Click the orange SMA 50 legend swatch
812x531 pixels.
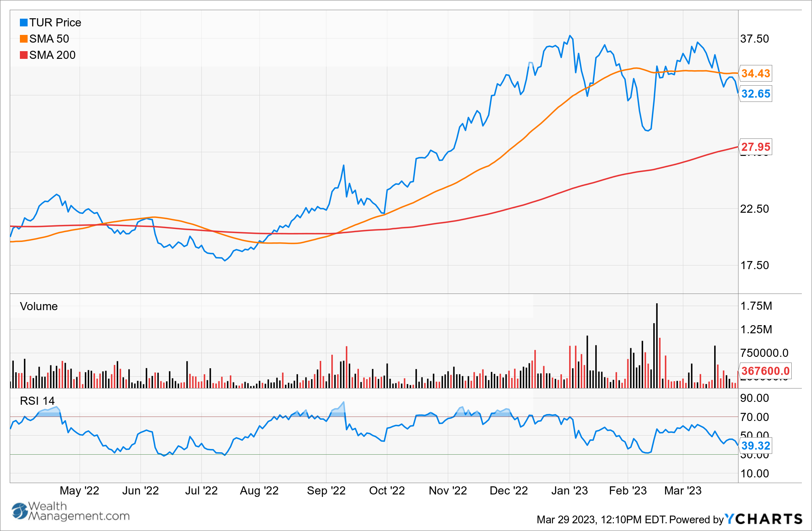[24, 39]
